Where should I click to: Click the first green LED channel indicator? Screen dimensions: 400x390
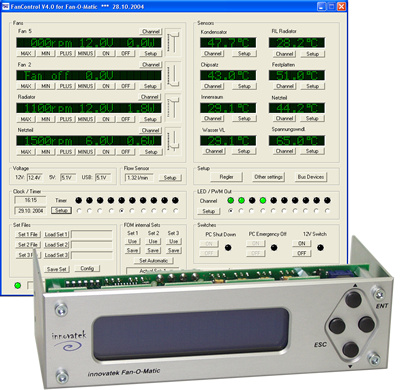pos(230,200)
